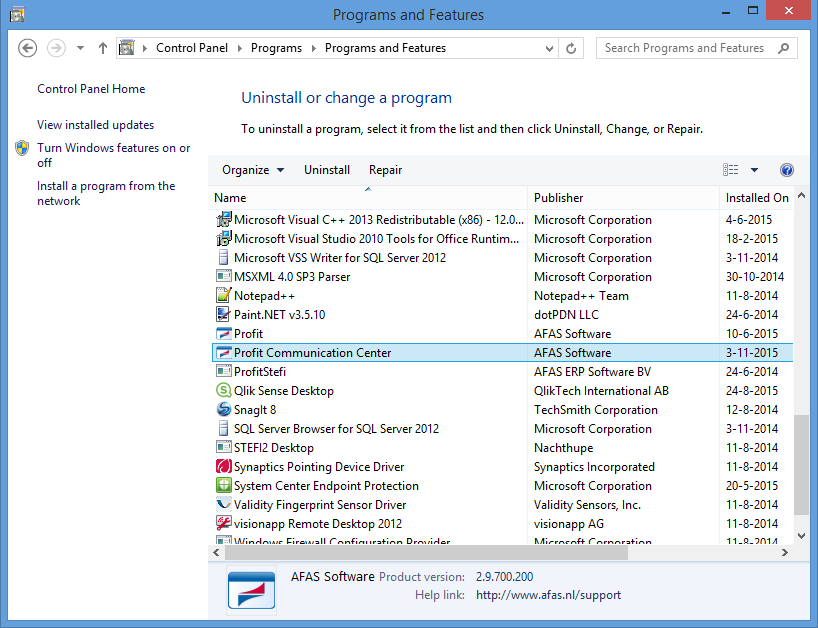Click publisher dotPDN LLC

pyautogui.click(x=567, y=315)
